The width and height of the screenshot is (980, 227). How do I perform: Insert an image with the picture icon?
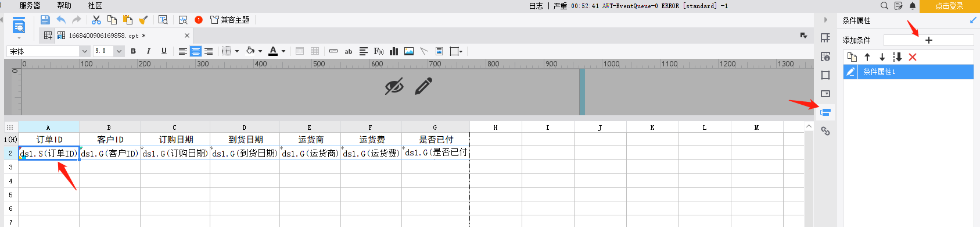(x=409, y=51)
